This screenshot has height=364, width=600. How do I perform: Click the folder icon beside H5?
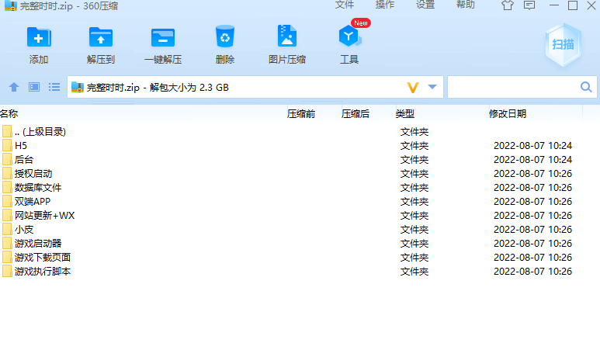tap(7, 145)
